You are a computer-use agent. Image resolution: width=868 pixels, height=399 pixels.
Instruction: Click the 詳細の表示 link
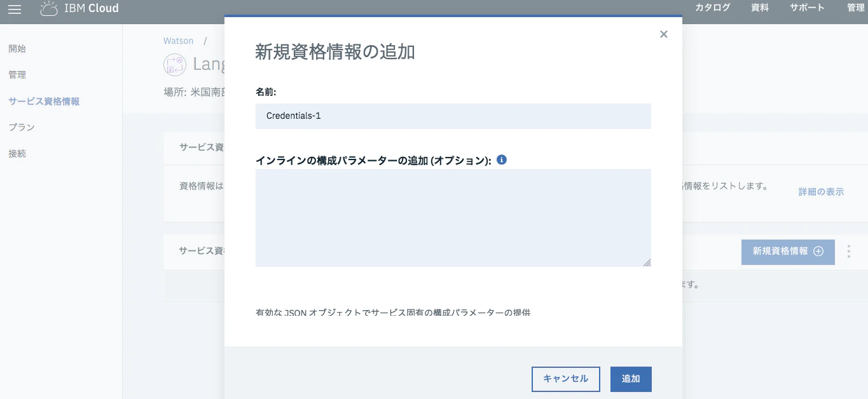coord(821,192)
